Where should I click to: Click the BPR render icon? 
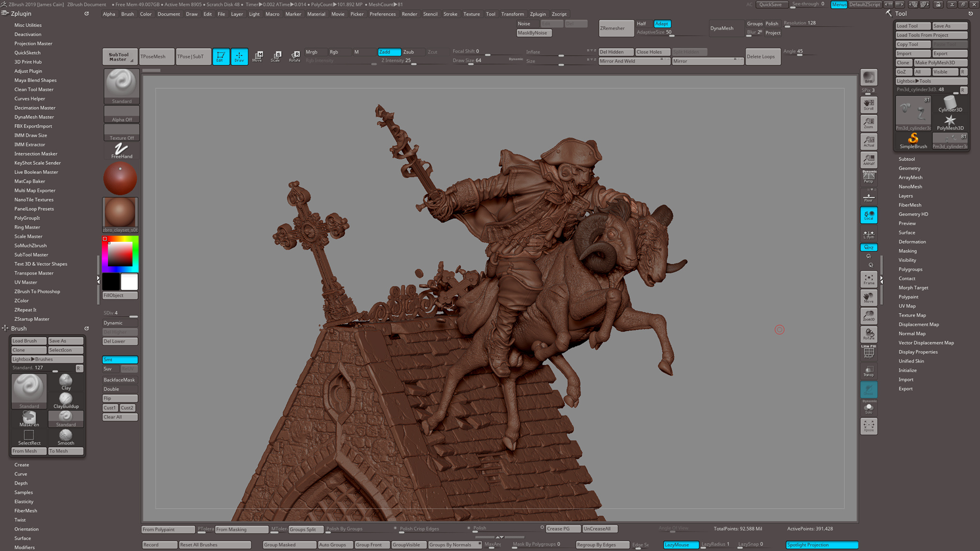pos(869,77)
